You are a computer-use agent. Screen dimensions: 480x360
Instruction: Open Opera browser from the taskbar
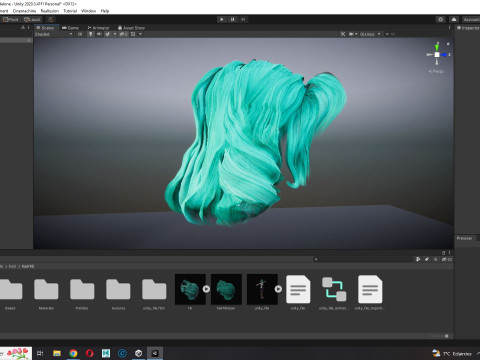89,353
